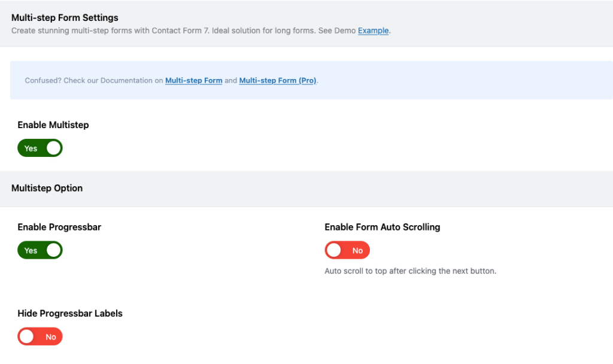Click the Hide Progressbar Labels label text

point(69,313)
